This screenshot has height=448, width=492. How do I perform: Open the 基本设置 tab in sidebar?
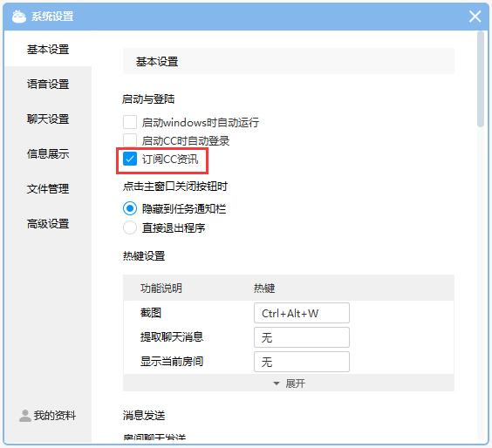[48, 49]
